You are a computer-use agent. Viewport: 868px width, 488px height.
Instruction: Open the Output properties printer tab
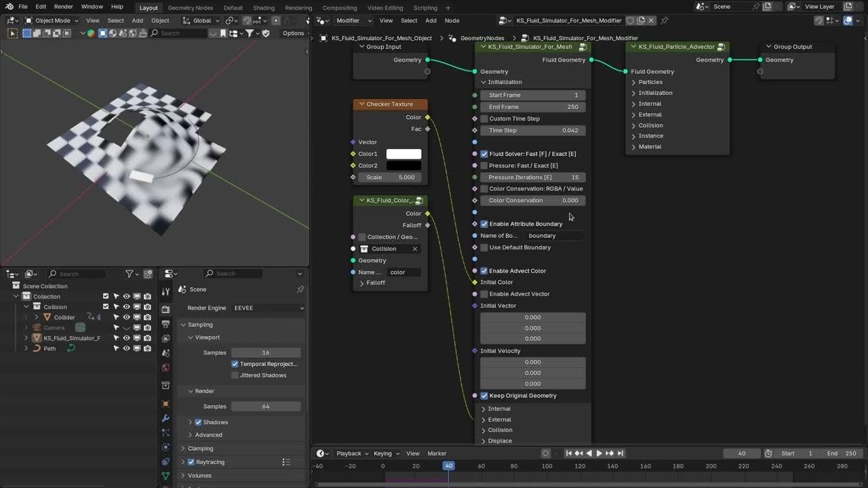tap(165, 324)
